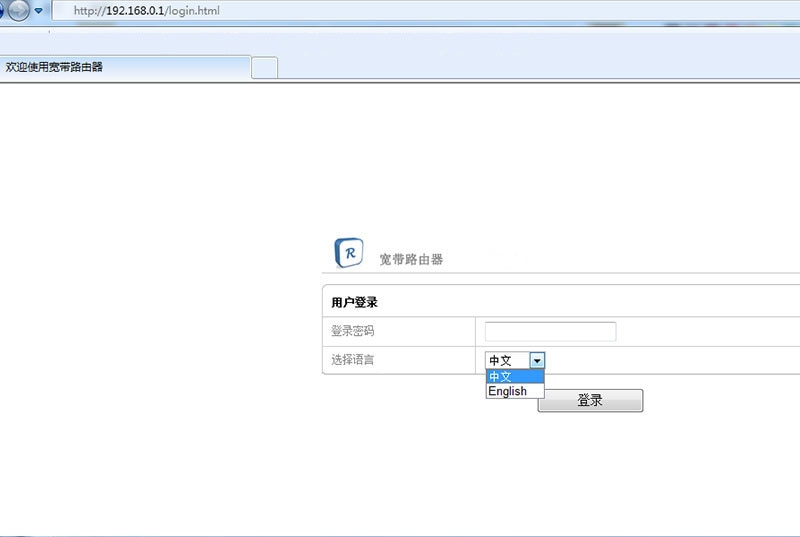Click the browser forward arrow button
This screenshot has height=537, width=800.
pos(18,10)
